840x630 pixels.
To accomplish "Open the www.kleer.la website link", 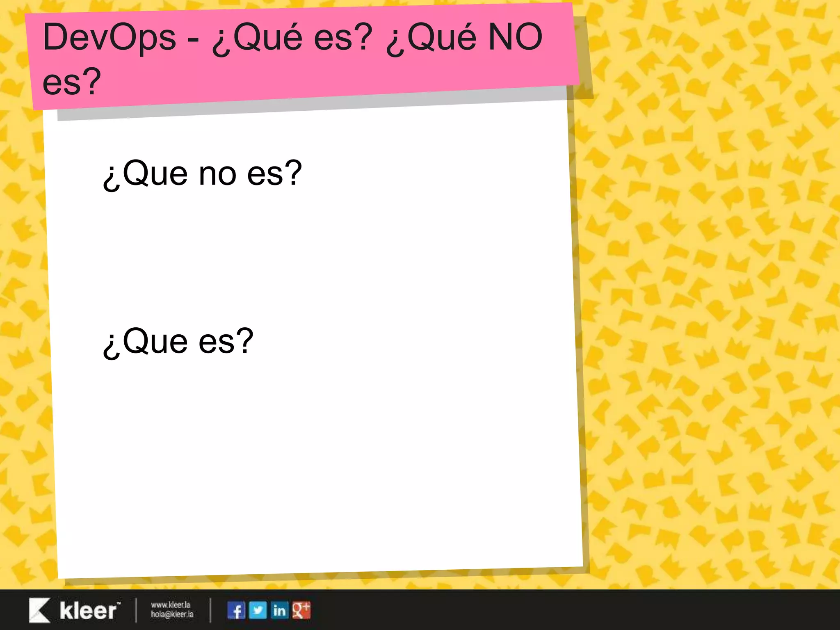I will coord(171,605).
